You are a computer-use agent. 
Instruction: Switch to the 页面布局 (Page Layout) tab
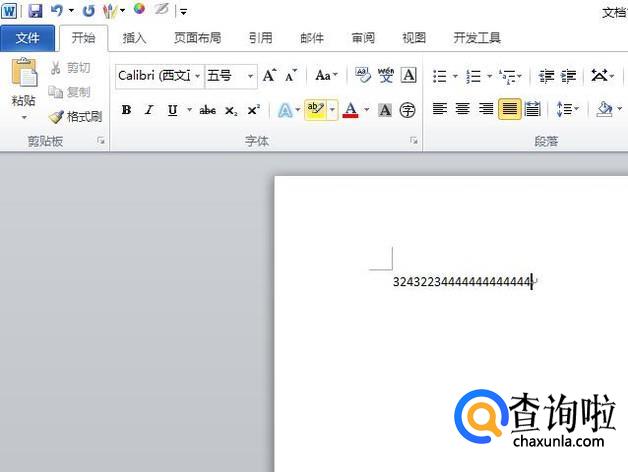click(197, 38)
